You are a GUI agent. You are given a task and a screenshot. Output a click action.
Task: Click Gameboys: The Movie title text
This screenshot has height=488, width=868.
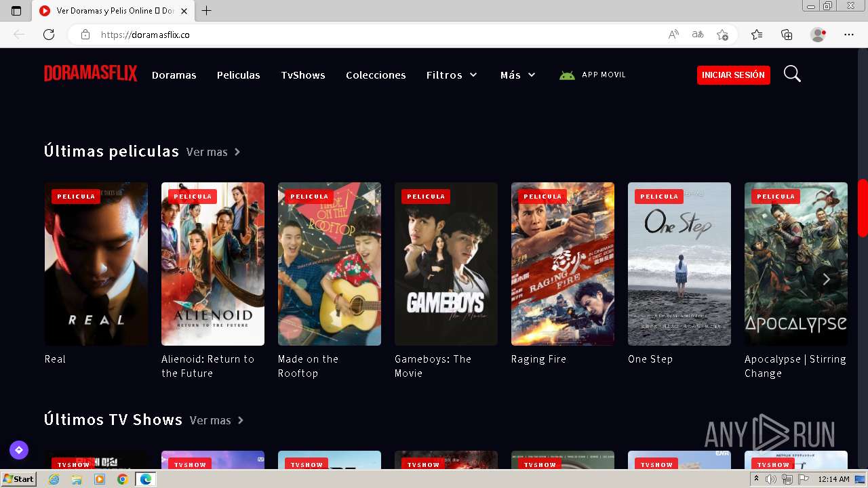click(433, 366)
